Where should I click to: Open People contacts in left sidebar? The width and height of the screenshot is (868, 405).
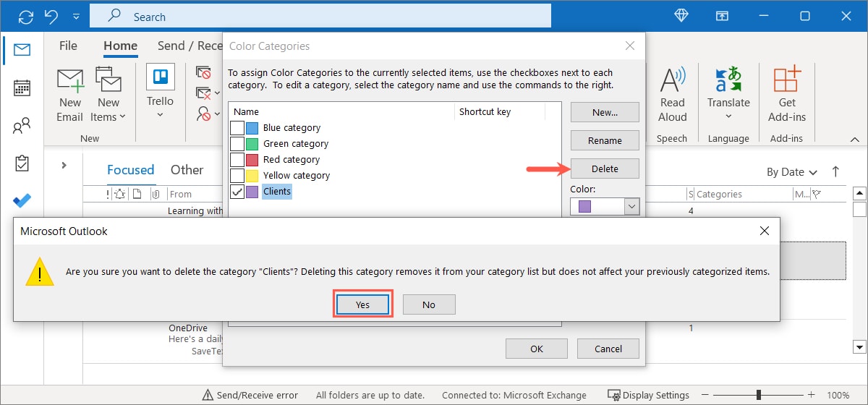coord(22,127)
